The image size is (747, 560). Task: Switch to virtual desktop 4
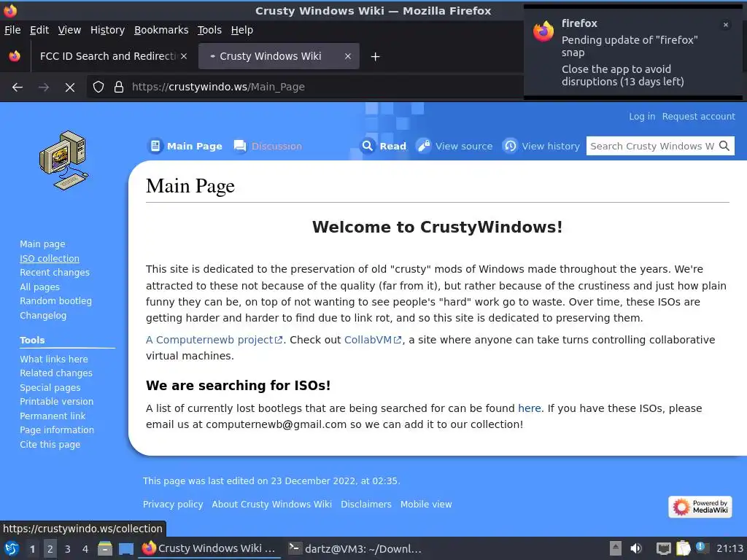point(85,549)
